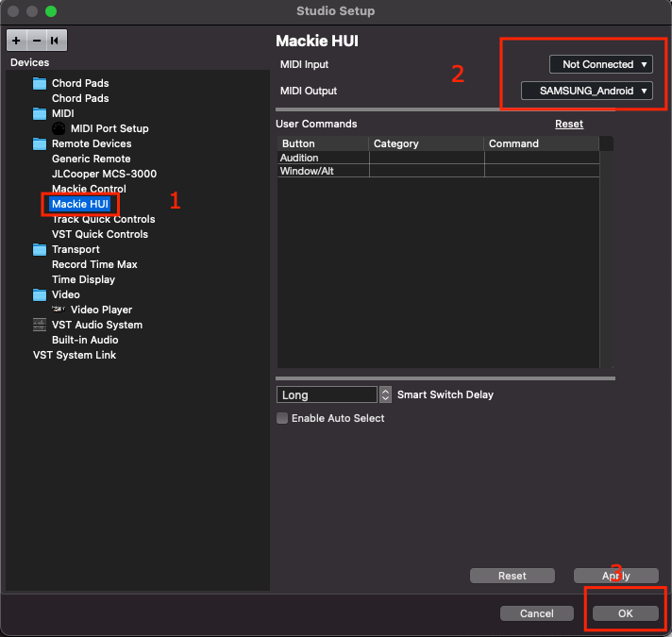The height and width of the screenshot is (637, 672).
Task: Enable the Auto Select checkbox
Action: click(x=282, y=418)
